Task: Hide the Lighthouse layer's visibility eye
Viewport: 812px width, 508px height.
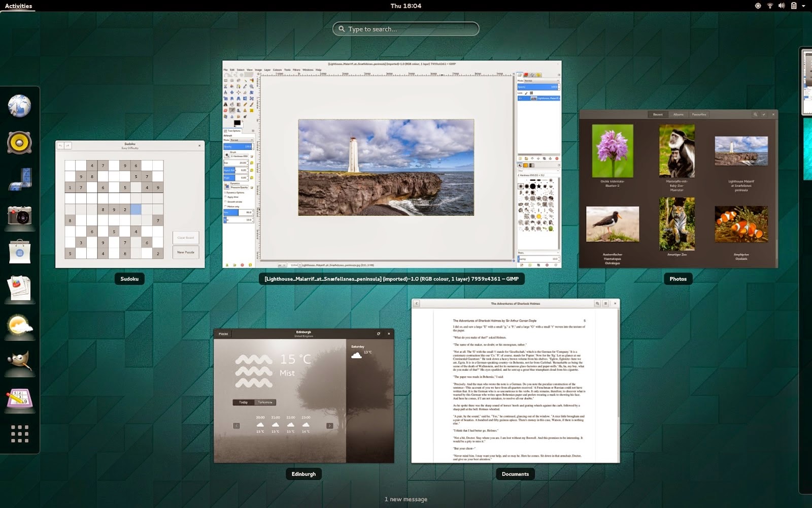Action: tap(520, 98)
